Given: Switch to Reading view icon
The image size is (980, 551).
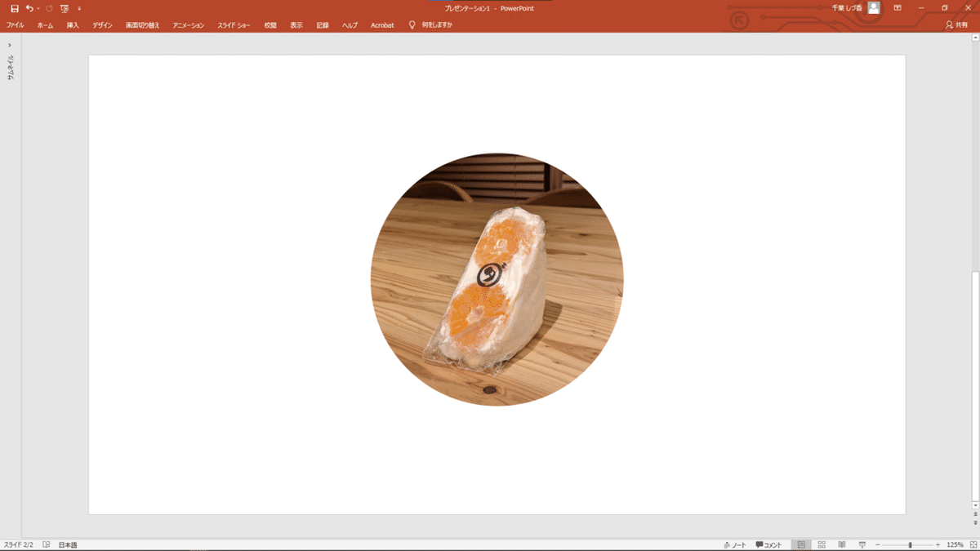Looking at the screenshot, I should click(x=842, y=544).
